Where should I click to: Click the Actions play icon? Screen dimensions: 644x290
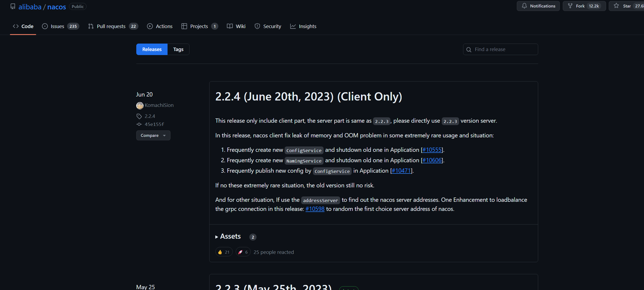tap(150, 26)
